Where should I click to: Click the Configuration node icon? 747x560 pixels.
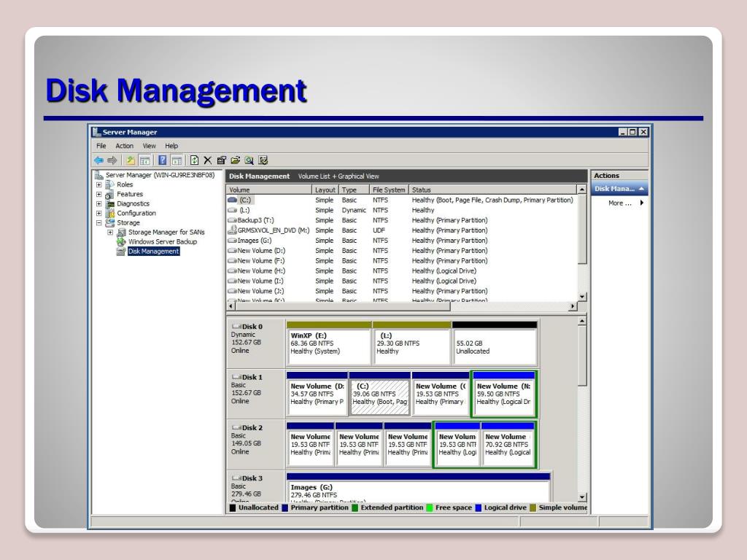click(109, 214)
